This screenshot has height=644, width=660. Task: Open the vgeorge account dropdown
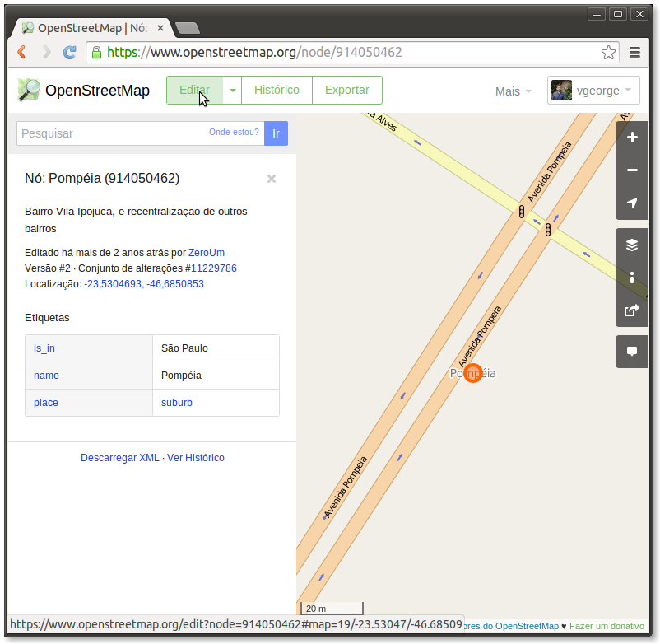pos(593,90)
